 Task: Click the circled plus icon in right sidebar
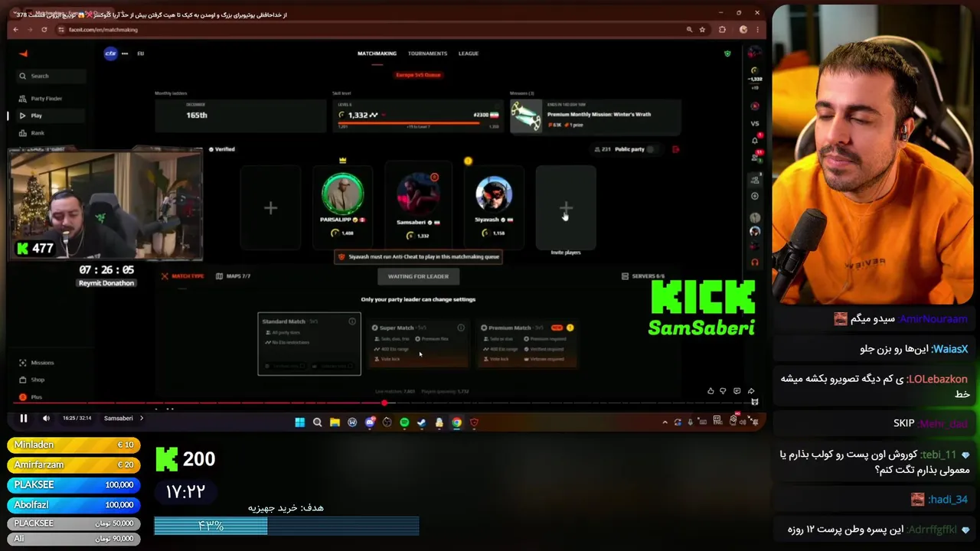(755, 196)
